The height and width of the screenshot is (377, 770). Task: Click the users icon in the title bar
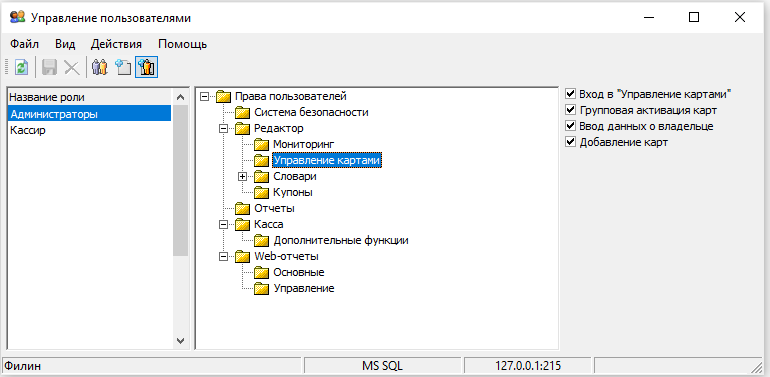[x=17, y=18]
